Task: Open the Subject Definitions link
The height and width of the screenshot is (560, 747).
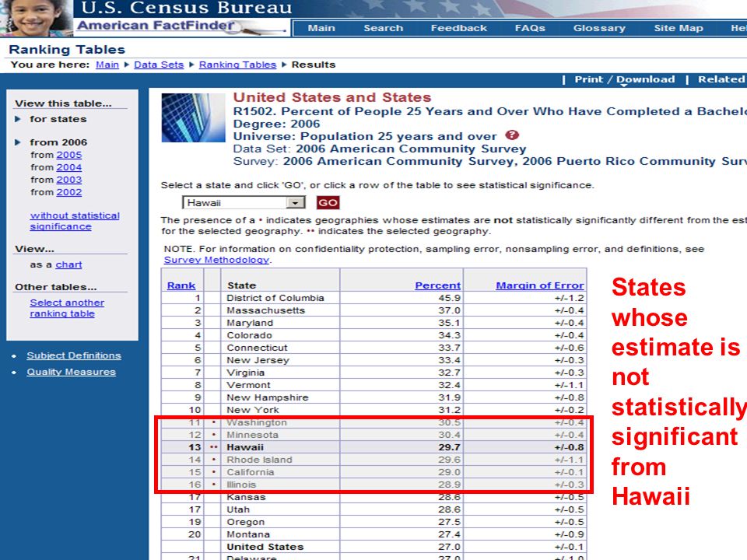Action: point(74,355)
